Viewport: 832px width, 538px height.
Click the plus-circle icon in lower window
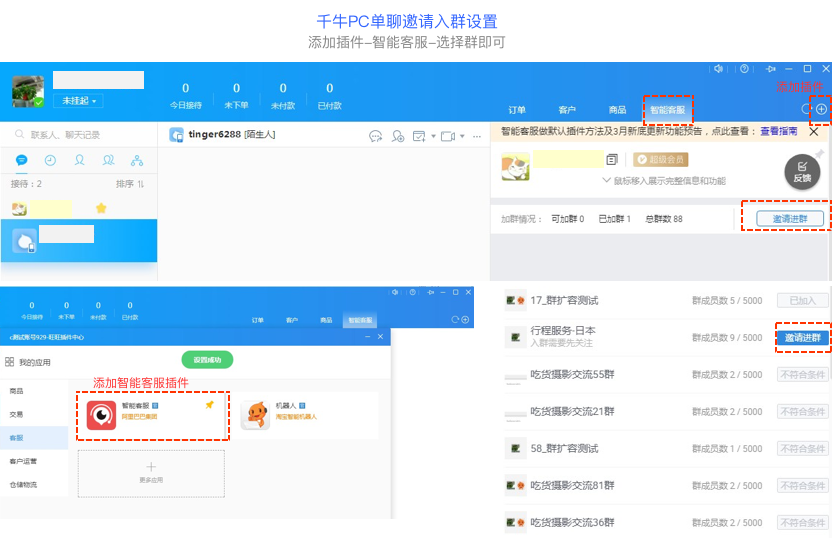tap(465, 319)
